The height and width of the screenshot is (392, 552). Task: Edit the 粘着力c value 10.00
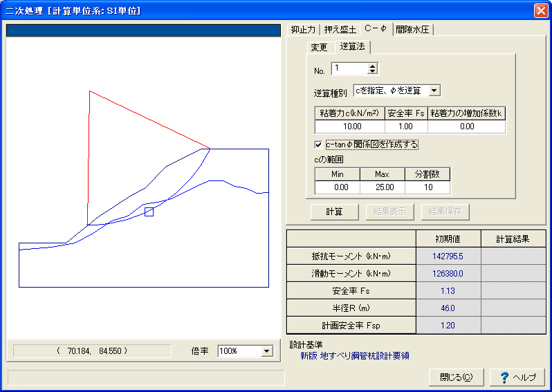[350, 127]
